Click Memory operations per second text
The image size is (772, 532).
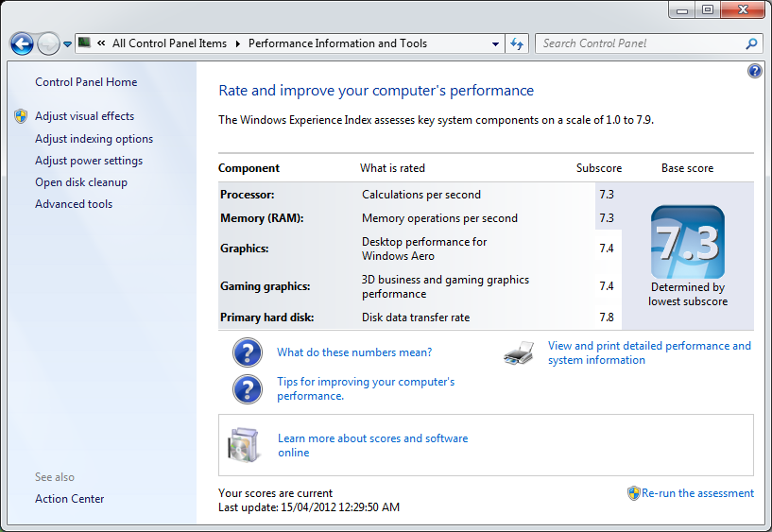[439, 218]
